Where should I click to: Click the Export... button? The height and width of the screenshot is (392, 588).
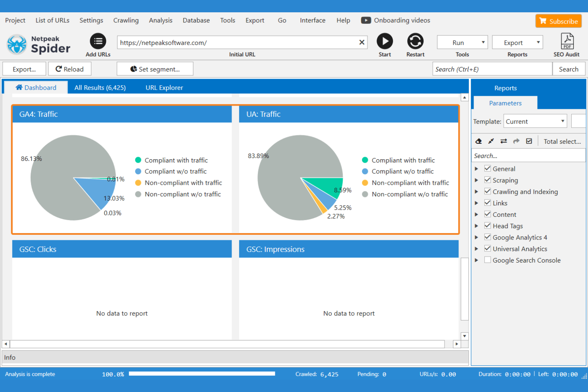tap(24, 69)
